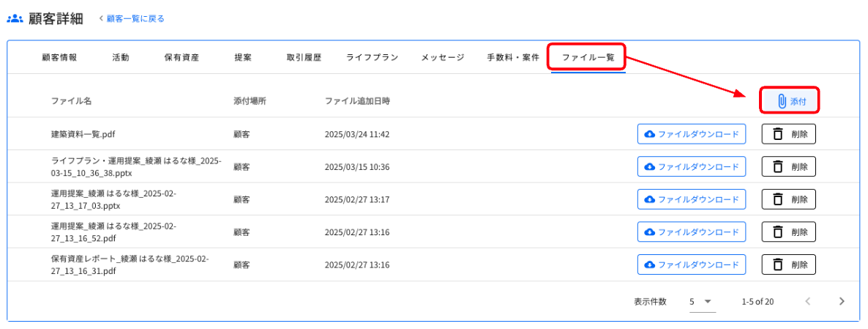868x329 pixels.
Task: Click cloud icon in 2025/02/27 13:17 row
Action: pyautogui.click(x=651, y=199)
